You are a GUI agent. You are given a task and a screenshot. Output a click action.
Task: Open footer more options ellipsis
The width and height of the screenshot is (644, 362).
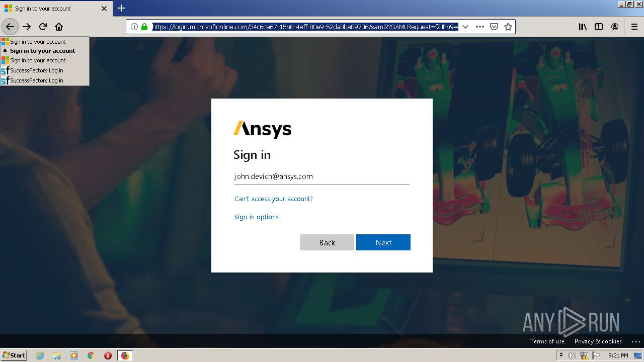tap(635, 341)
